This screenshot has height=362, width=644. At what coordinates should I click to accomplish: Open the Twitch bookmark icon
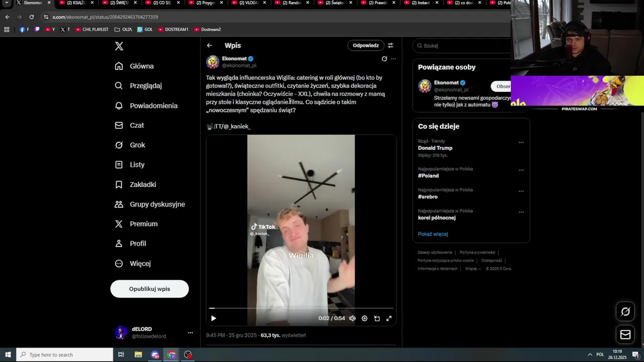[37, 29]
